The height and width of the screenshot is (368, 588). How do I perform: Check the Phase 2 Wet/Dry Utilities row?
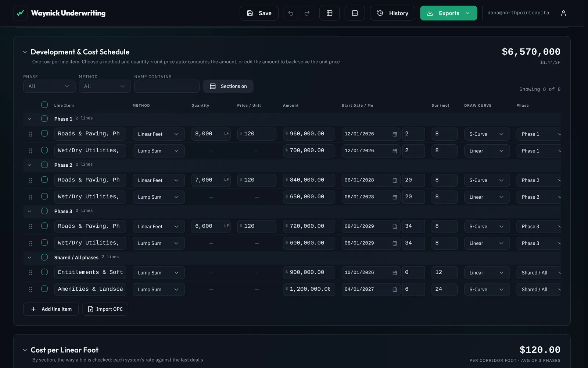(44, 197)
